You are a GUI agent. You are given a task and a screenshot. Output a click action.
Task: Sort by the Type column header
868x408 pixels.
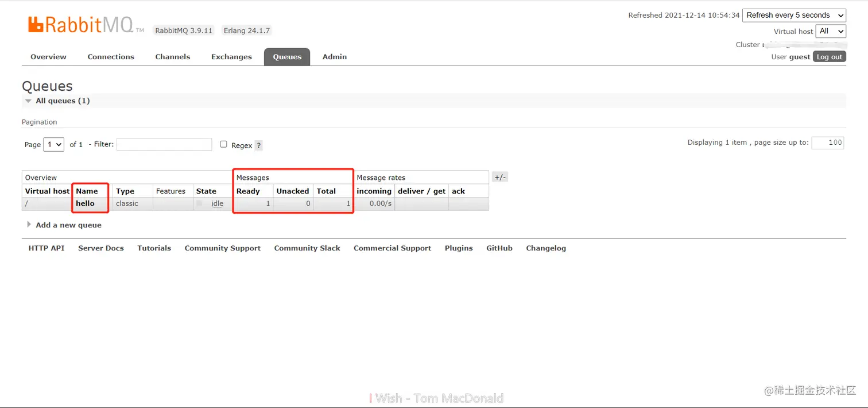pos(125,191)
